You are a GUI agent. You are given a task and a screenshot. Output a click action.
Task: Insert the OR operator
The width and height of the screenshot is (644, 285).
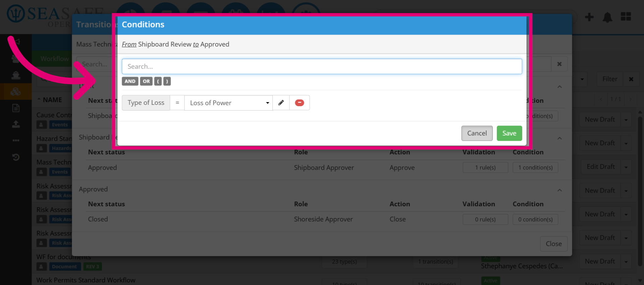(x=146, y=81)
